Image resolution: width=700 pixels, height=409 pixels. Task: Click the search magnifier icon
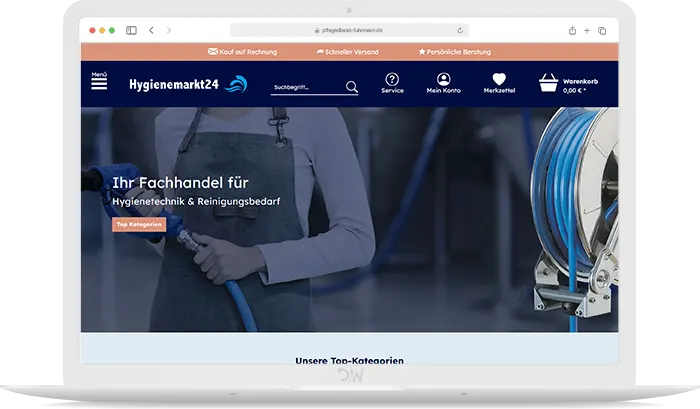(x=352, y=87)
